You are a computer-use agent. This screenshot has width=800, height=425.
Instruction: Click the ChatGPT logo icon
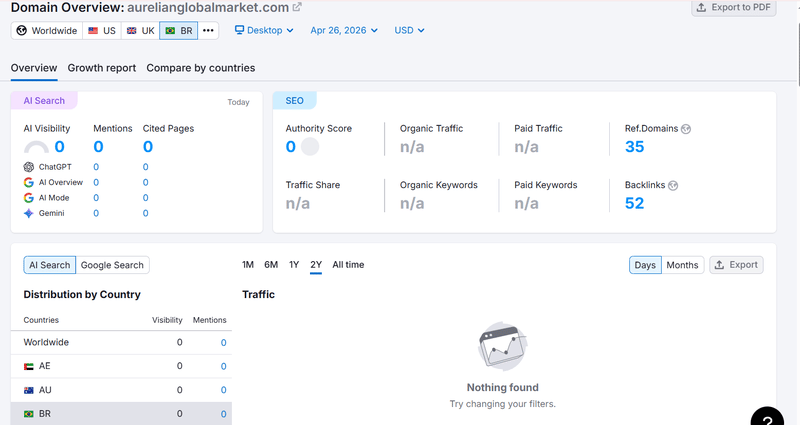point(29,167)
